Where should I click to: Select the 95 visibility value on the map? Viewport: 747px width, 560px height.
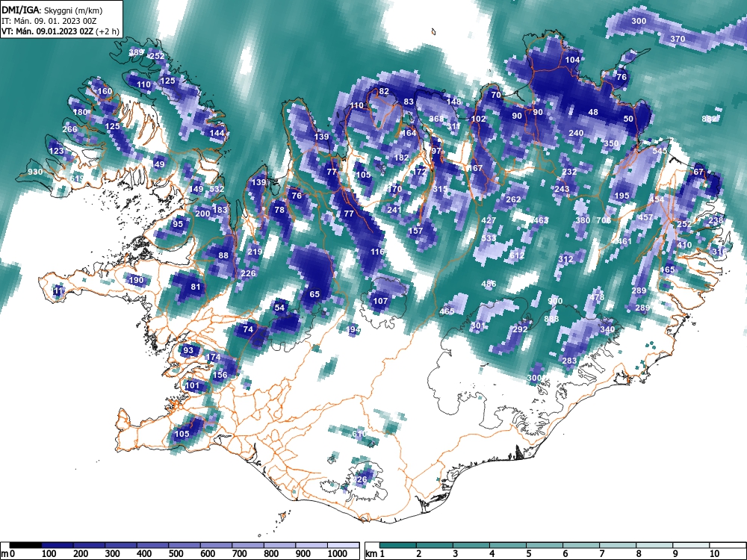coord(178,224)
